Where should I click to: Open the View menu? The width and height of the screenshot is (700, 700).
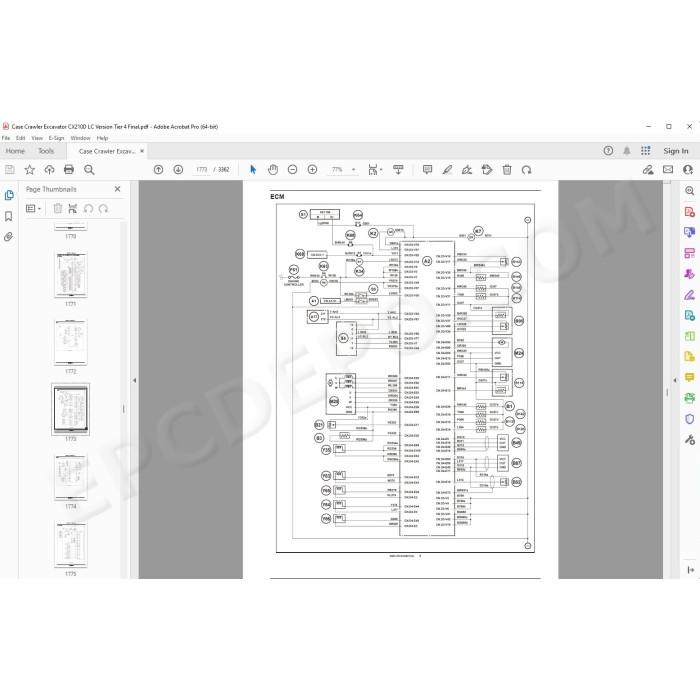pos(37,138)
